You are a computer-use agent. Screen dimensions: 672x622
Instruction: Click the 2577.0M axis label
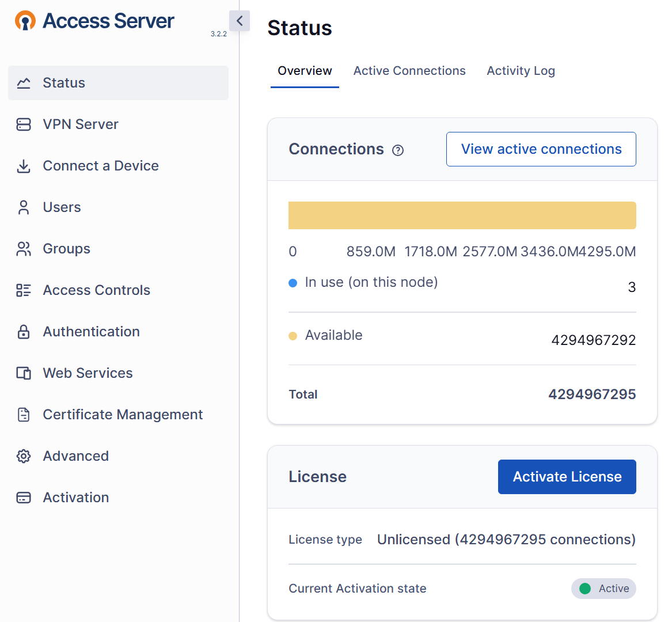(x=490, y=251)
